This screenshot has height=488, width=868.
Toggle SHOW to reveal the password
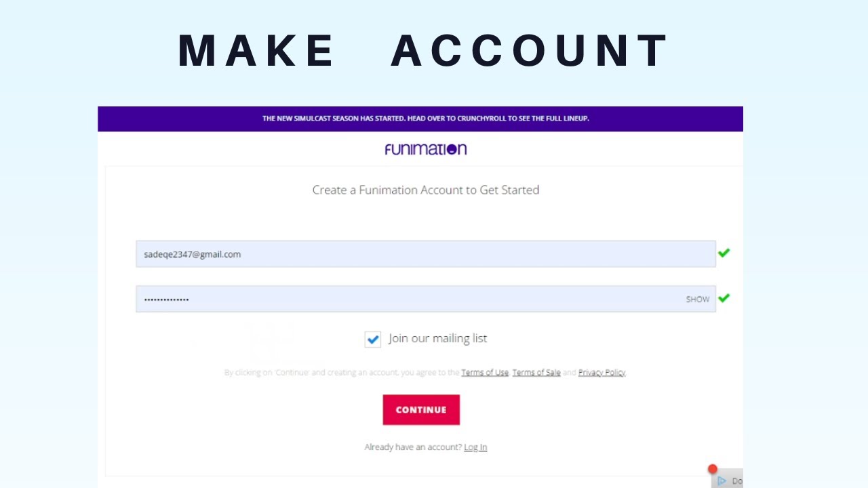point(698,299)
